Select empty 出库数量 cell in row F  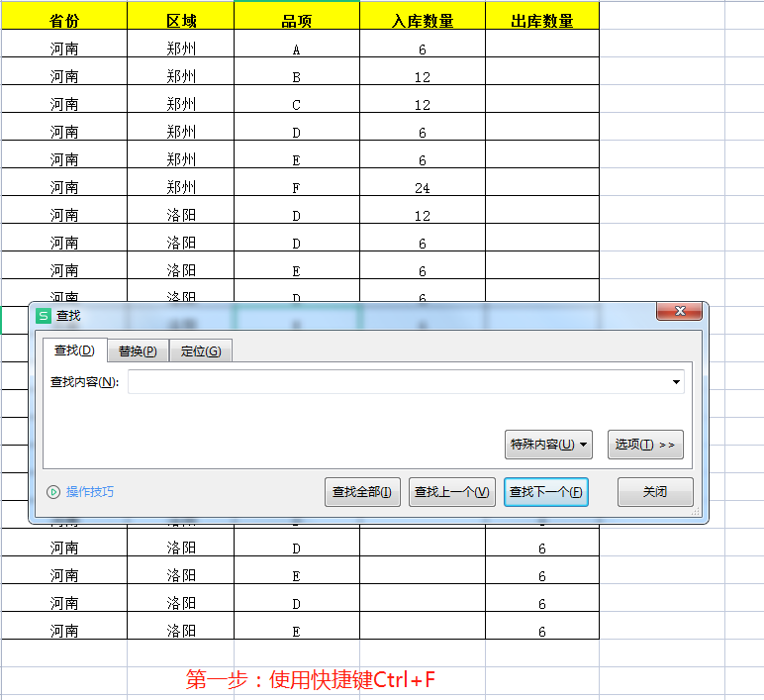coord(542,183)
